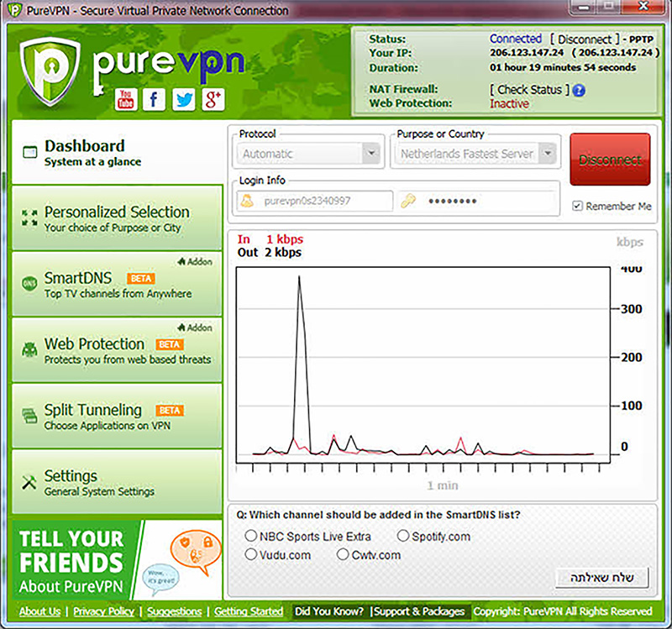The height and width of the screenshot is (629, 672).
Task: Click the PureVPN shield logo
Action: tap(50, 71)
